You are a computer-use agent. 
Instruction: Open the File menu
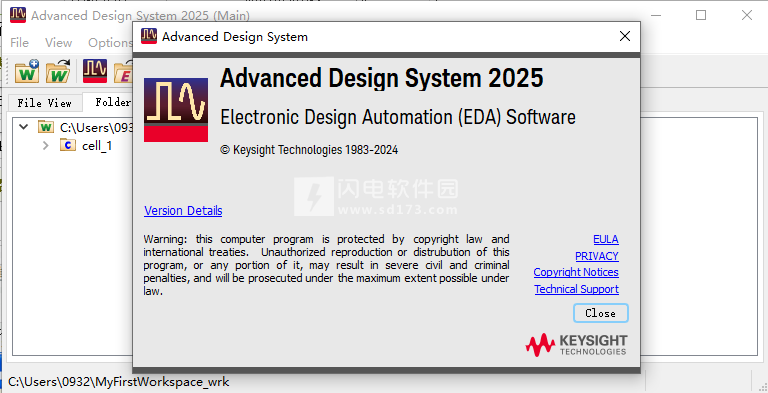(x=19, y=43)
